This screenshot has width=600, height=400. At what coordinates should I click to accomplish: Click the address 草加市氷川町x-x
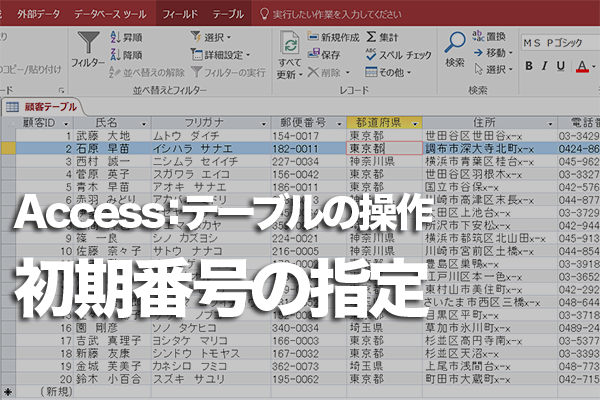(468, 328)
